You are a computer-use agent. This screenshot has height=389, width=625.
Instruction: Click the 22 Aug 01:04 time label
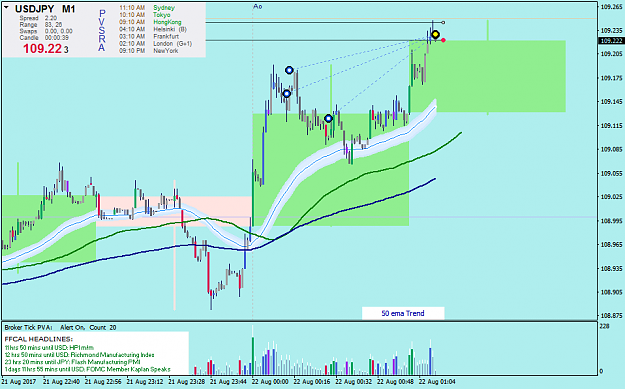click(x=438, y=382)
